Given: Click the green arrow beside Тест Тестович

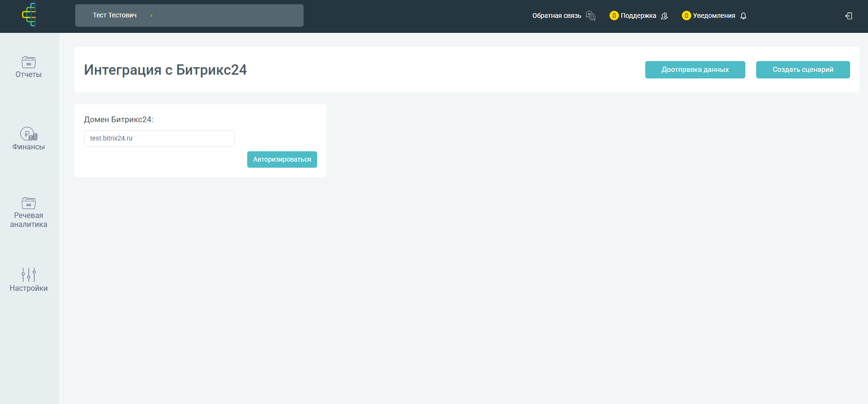Looking at the screenshot, I should pyautogui.click(x=151, y=16).
